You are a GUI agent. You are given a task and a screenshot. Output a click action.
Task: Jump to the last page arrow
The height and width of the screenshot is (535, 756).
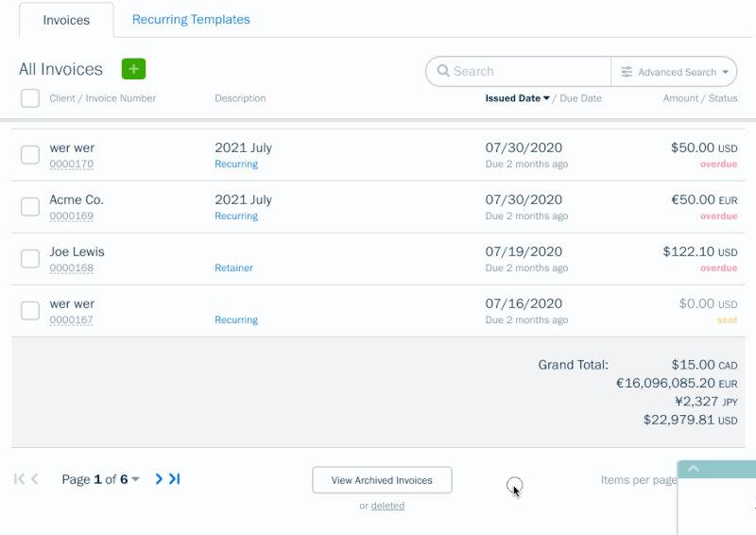coord(175,479)
